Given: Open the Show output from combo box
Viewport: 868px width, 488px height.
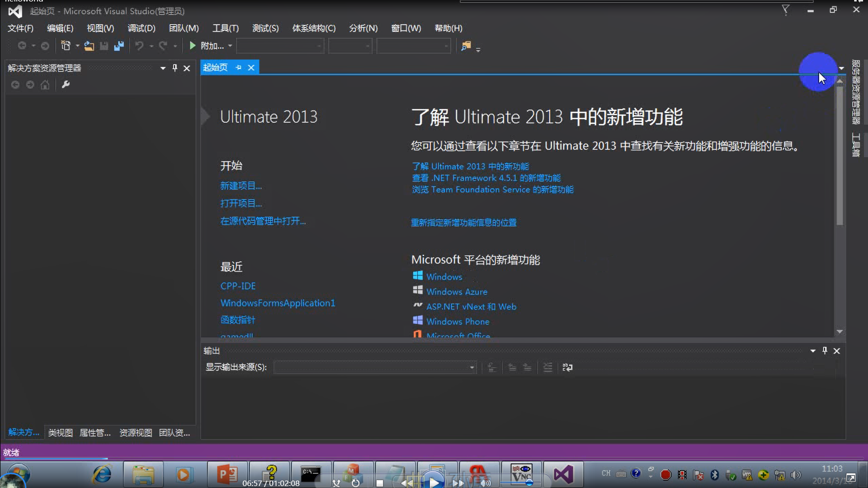Looking at the screenshot, I should [x=375, y=367].
